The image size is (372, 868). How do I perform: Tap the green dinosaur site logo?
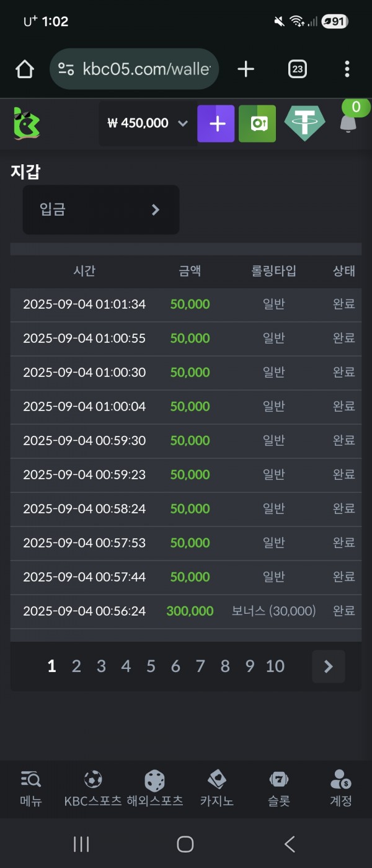[x=27, y=123]
